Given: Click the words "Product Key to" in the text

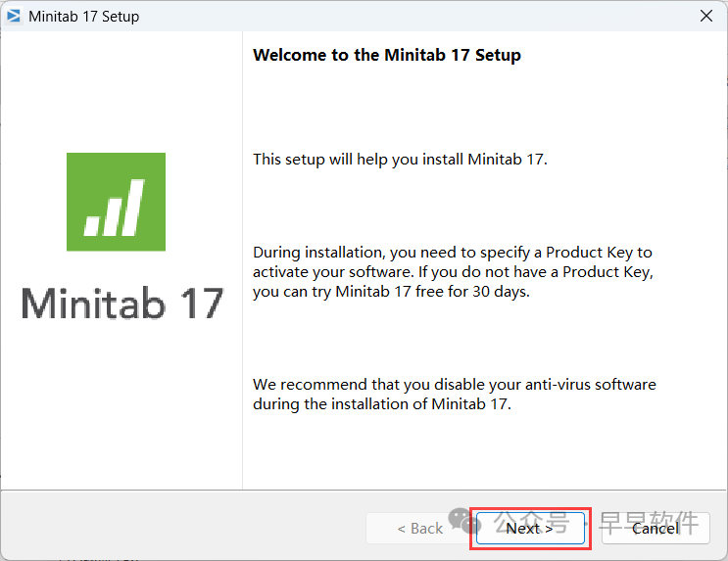Looking at the screenshot, I should coord(599,253).
